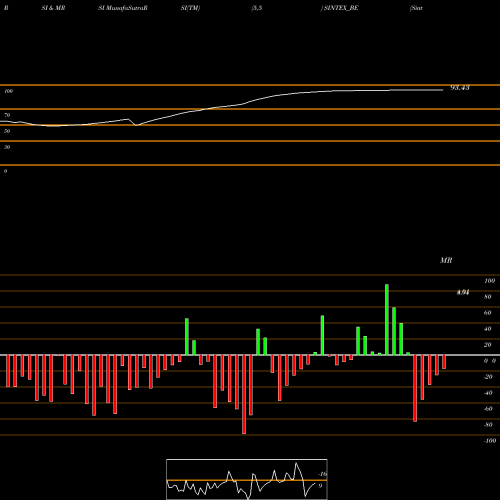500x500 pixels.
Task: Click the '(5,5' parameter text in header
Action: (x=257, y=8)
